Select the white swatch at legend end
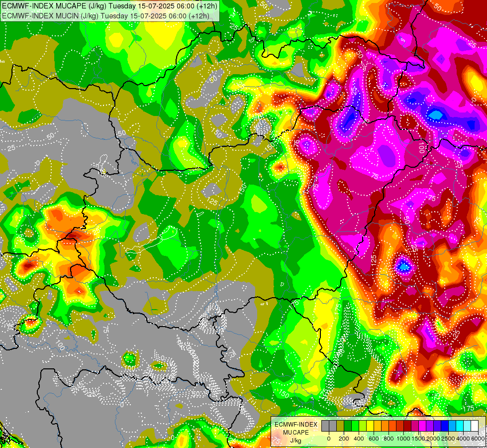Viewport: 487px width, 448px height. pyautogui.click(x=475, y=426)
